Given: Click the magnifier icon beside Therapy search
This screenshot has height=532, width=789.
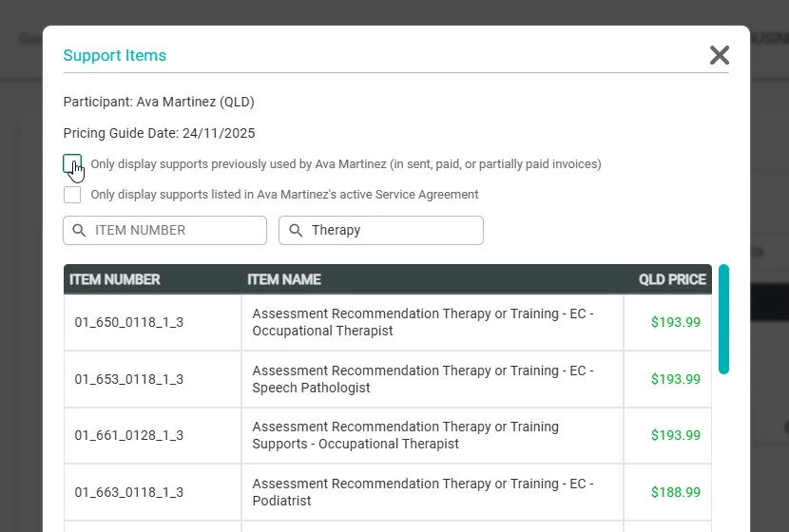Looking at the screenshot, I should coord(296,230).
